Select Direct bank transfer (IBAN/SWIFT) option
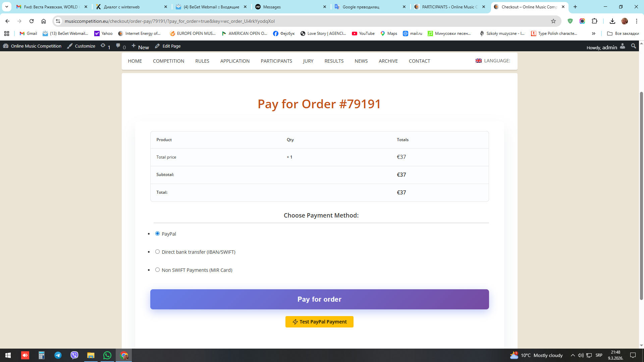This screenshot has height=362, width=644. click(157, 252)
